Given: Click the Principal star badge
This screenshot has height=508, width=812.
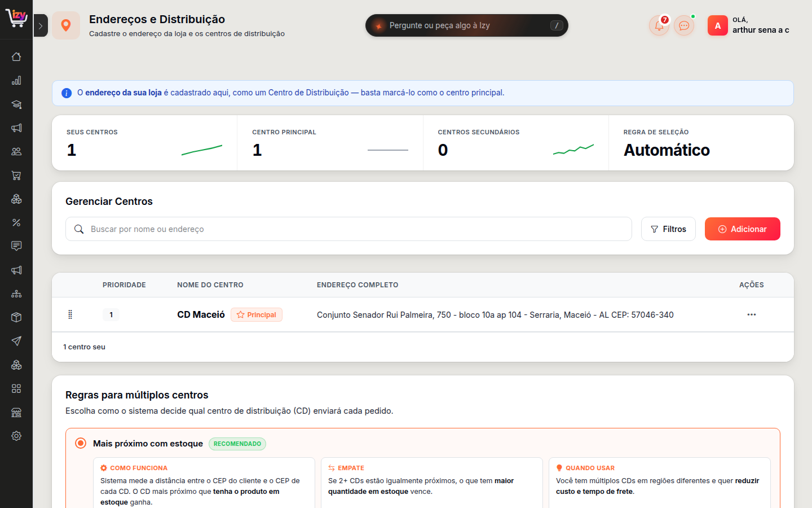Looking at the screenshot, I should point(257,315).
